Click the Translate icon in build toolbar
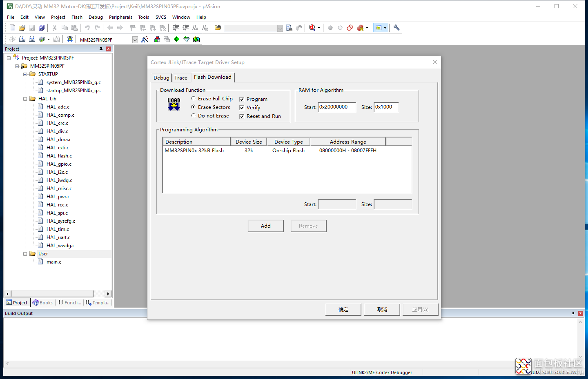This screenshot has height=379, width=588. (12, 39)
